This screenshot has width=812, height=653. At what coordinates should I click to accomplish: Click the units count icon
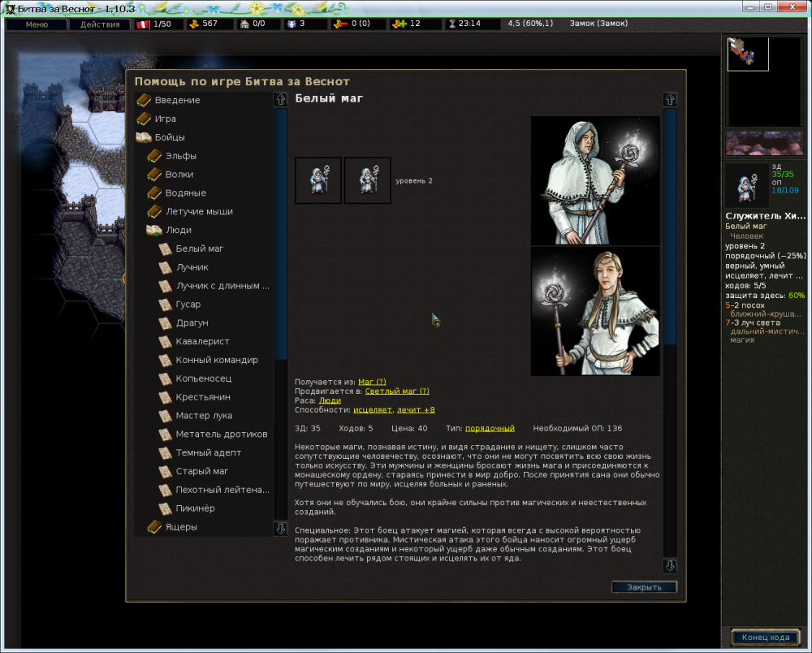click(x=292, y=24)
